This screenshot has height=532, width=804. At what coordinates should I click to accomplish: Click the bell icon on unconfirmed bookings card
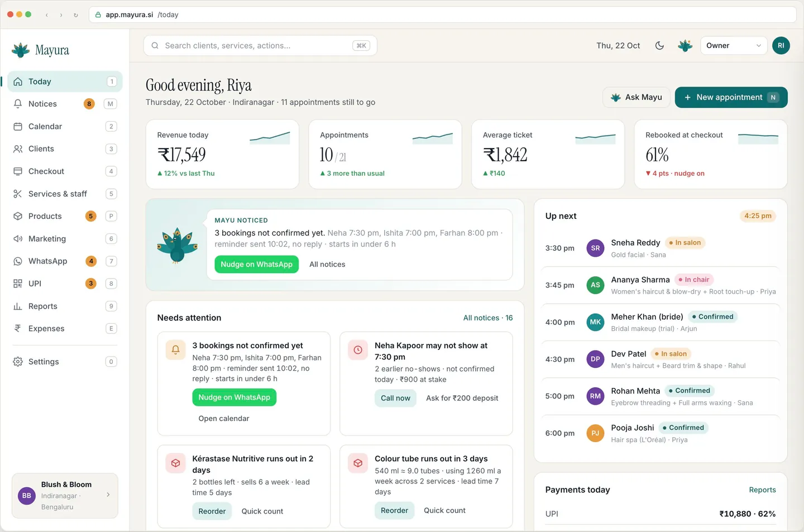pyautogui.click(x=175, y=350)
